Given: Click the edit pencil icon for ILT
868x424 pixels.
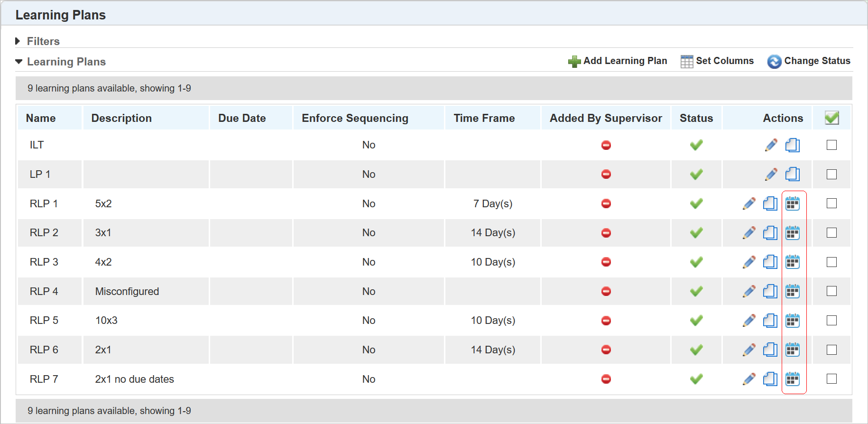Looking at the screenshot, I should (x=771, y=145).
